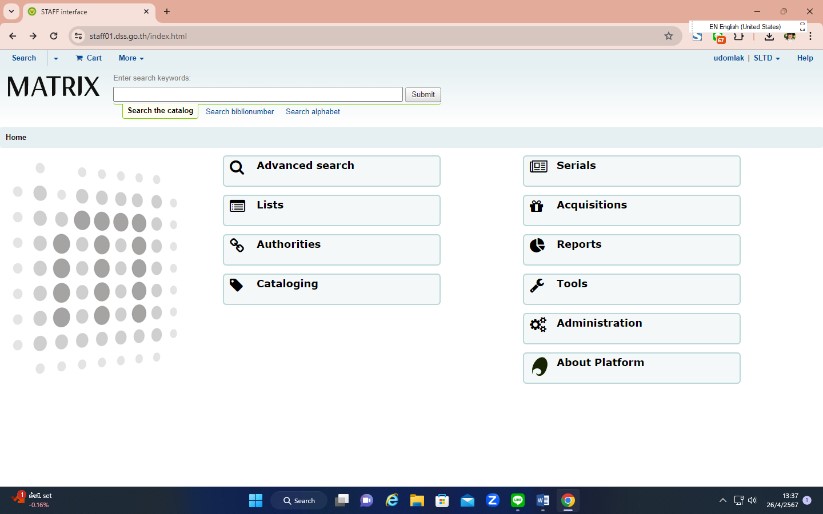Click the catalog search keywords field

point(258,94)
